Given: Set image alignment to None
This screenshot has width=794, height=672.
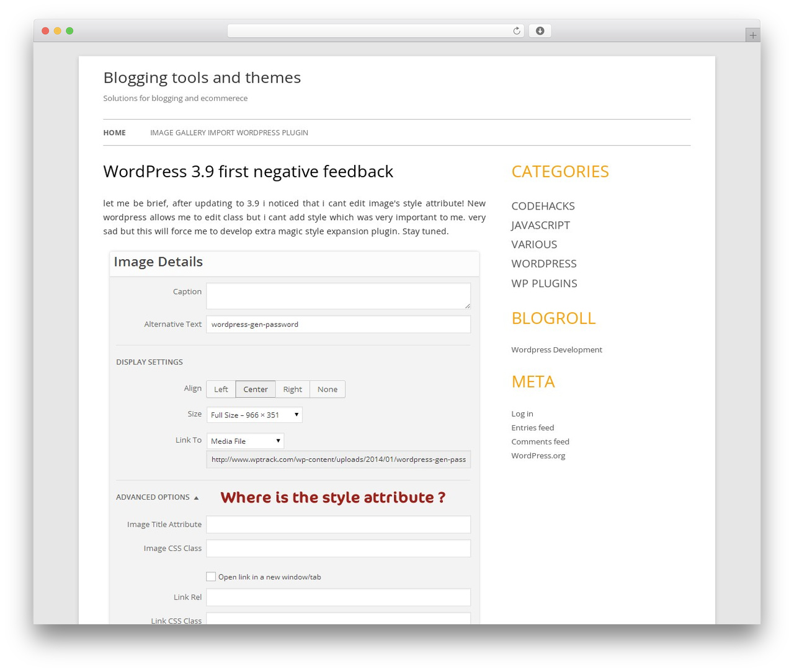Looking at the screenshot, I should coord(328,389).
